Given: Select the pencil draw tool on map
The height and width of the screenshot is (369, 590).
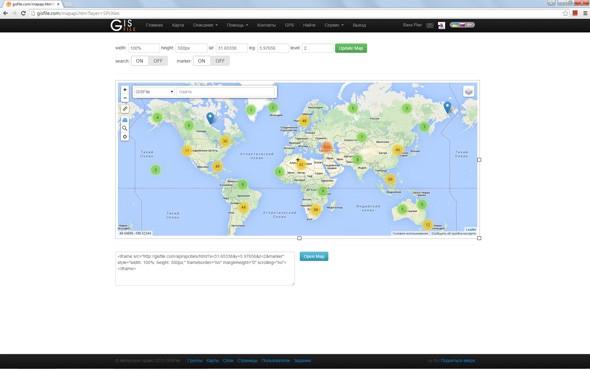Looking at the screenshot, I should (x=125, y=109).
